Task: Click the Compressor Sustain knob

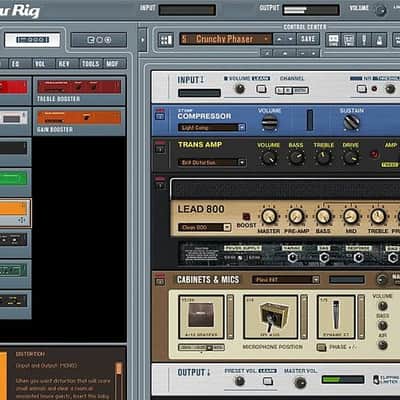Action: pos(352,122)
